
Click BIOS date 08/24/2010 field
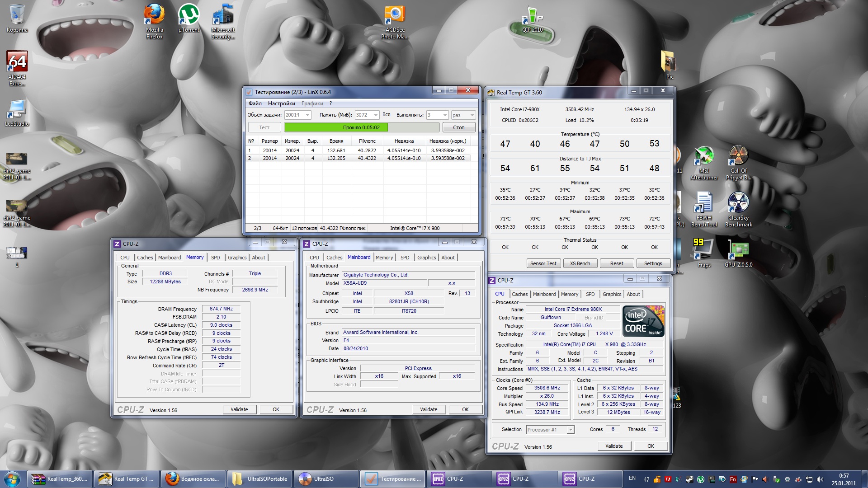point(408,349)
